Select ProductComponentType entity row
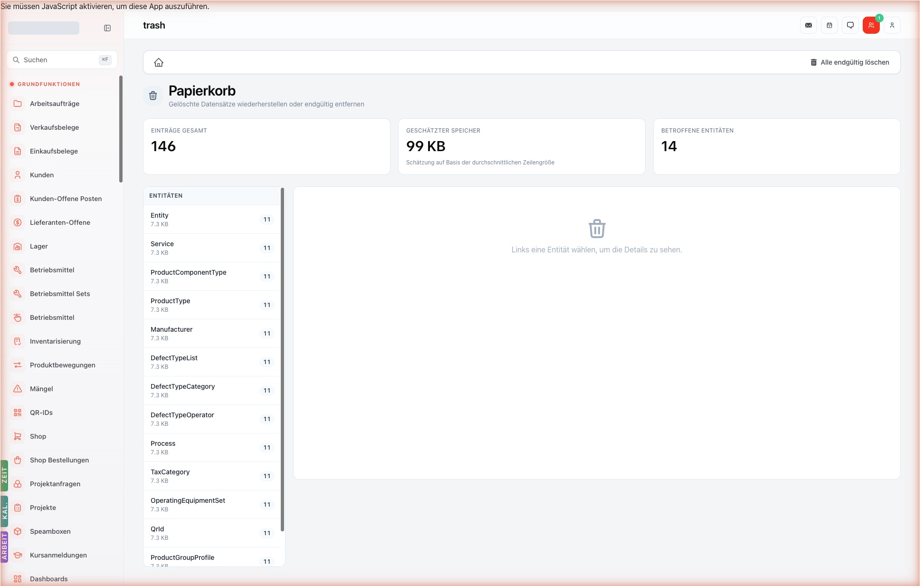The height and width of the screenshot is (586, 924). 212,276
